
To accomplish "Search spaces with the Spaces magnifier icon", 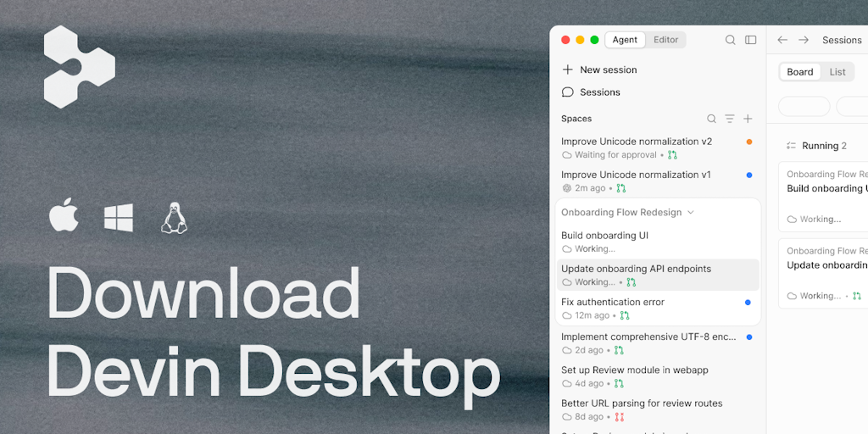I will click(711, 119).
